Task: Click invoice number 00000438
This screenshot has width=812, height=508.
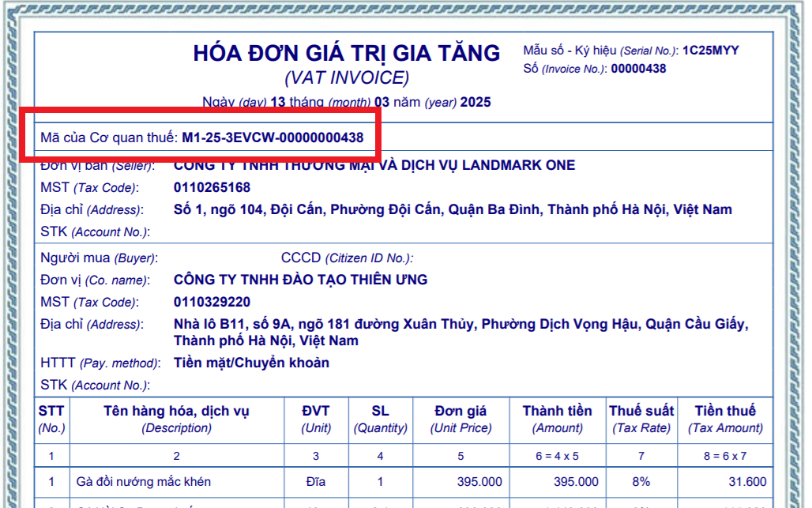Action: [x=638, y=69]
